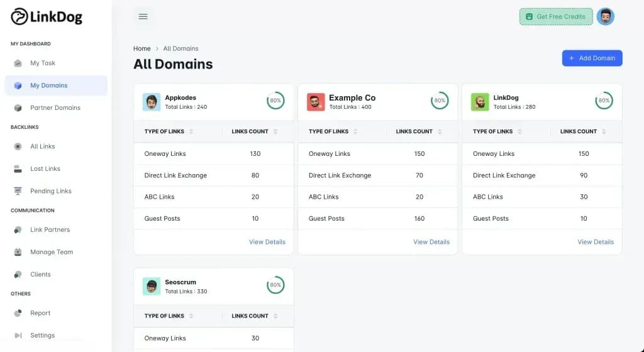The width and height of the screenshot is (644, 352).
Task: Click the credits icon in Get Free Credits
Action: pyautogui.click(x=529, y=17)
